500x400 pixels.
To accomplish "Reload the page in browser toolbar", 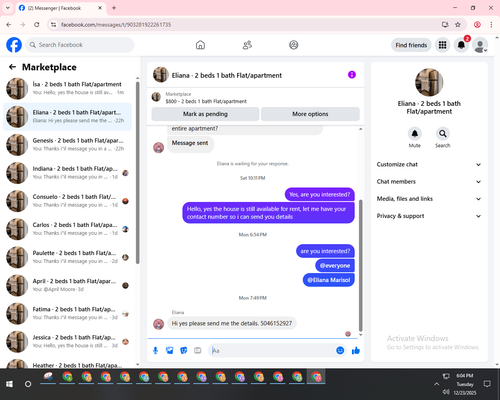I will click(37, 25).
